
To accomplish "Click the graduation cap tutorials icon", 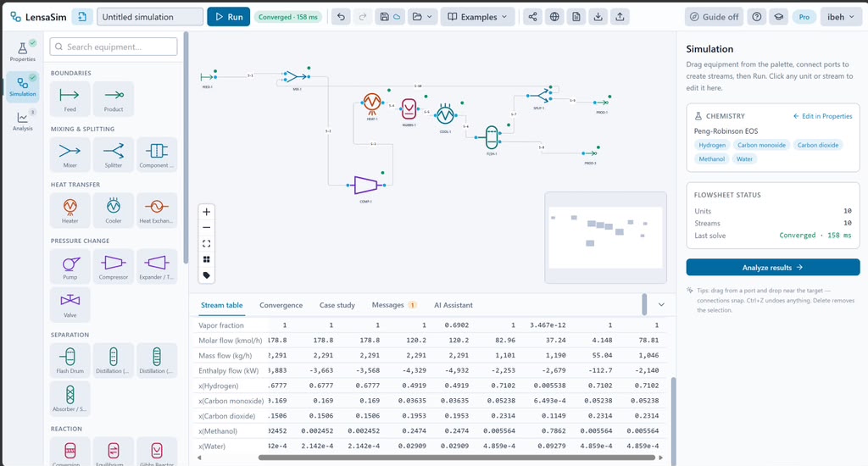I will click(x=778, y=17).
